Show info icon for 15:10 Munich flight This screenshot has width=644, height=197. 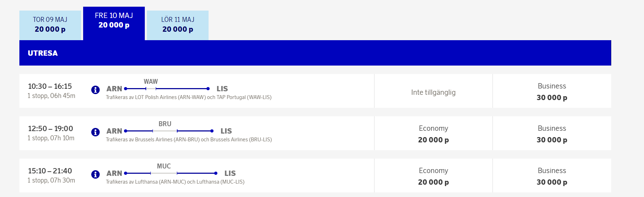pyautogui.click(x=95, y=174)
